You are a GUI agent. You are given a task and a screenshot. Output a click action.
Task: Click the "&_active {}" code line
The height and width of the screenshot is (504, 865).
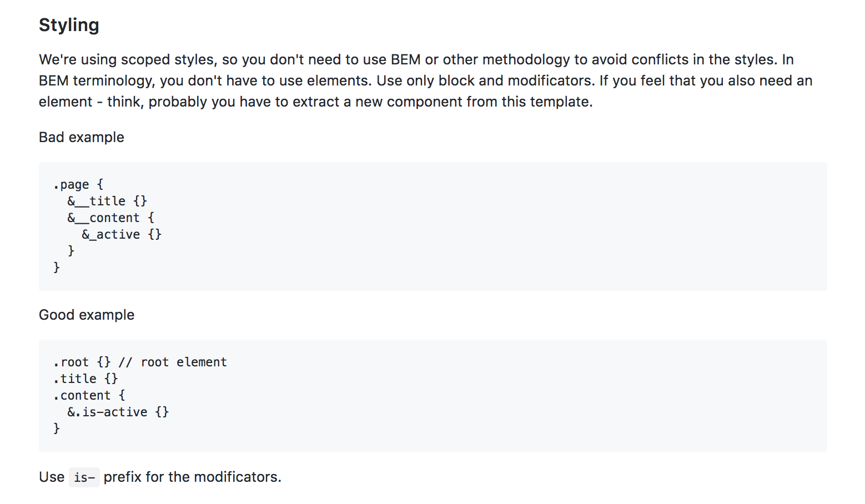pyautogui.click(x=122, y=234)
